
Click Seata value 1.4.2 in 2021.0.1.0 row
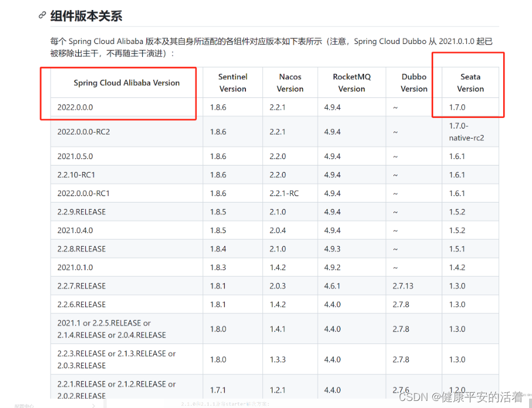pyautogui.click(x=457, y=267)
